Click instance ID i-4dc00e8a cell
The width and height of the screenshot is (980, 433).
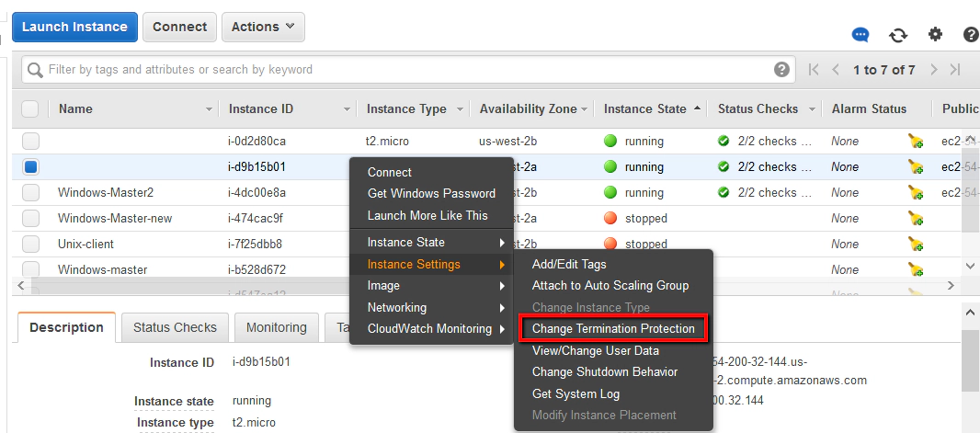256,192
